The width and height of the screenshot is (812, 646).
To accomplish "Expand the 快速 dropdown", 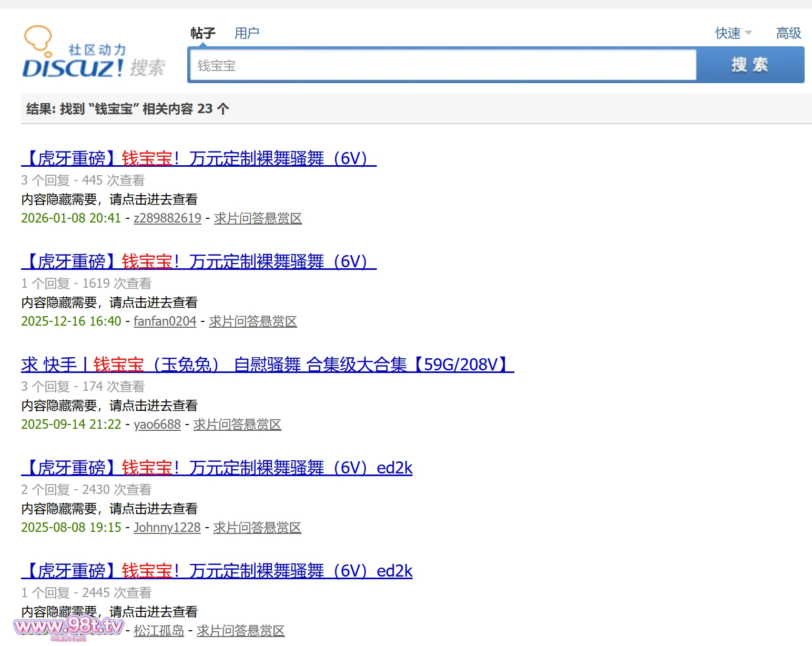I will 733,33.
